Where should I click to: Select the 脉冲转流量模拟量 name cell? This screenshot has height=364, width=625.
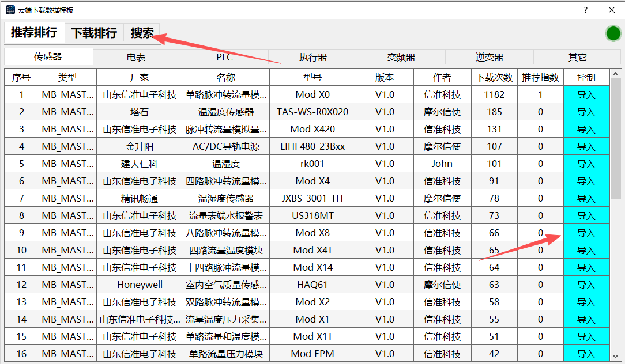226,130
